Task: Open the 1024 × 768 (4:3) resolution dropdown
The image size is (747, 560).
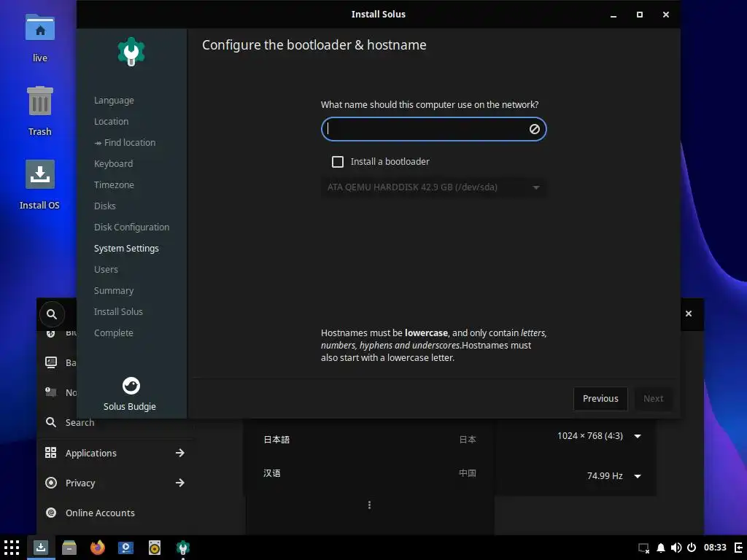Action: coord(599,436)
